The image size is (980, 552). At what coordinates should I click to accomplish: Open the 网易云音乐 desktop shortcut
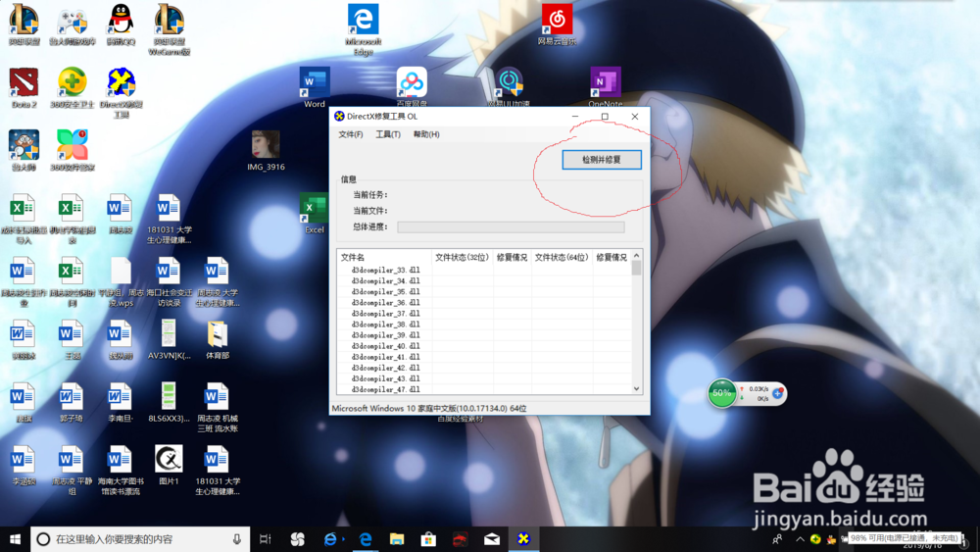[x=557, y=25]
